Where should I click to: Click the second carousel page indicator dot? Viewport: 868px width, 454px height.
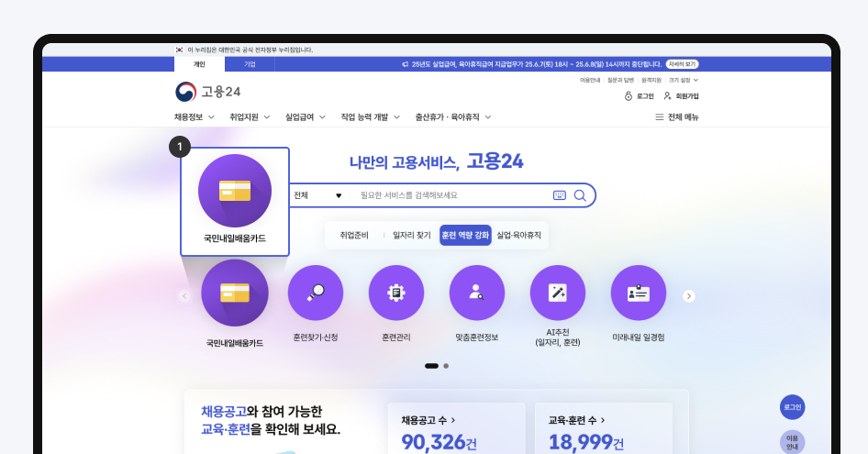[x=446, y=366]
